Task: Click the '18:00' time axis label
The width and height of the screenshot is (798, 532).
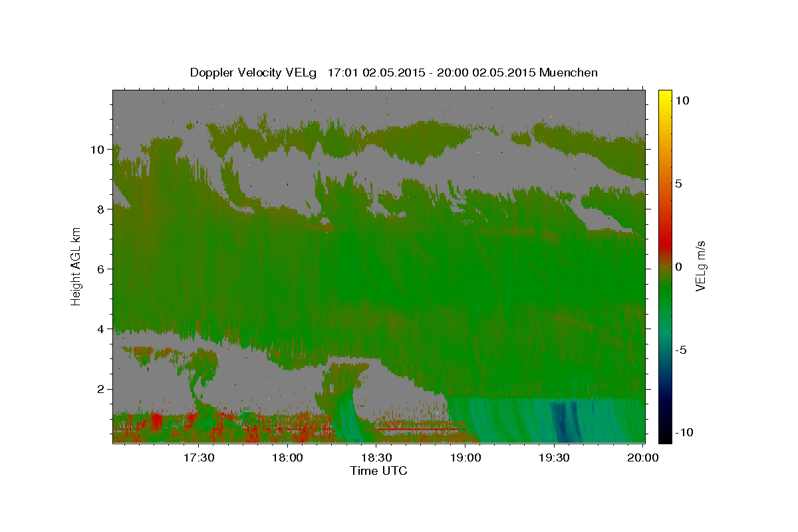Action: point(287,458)
